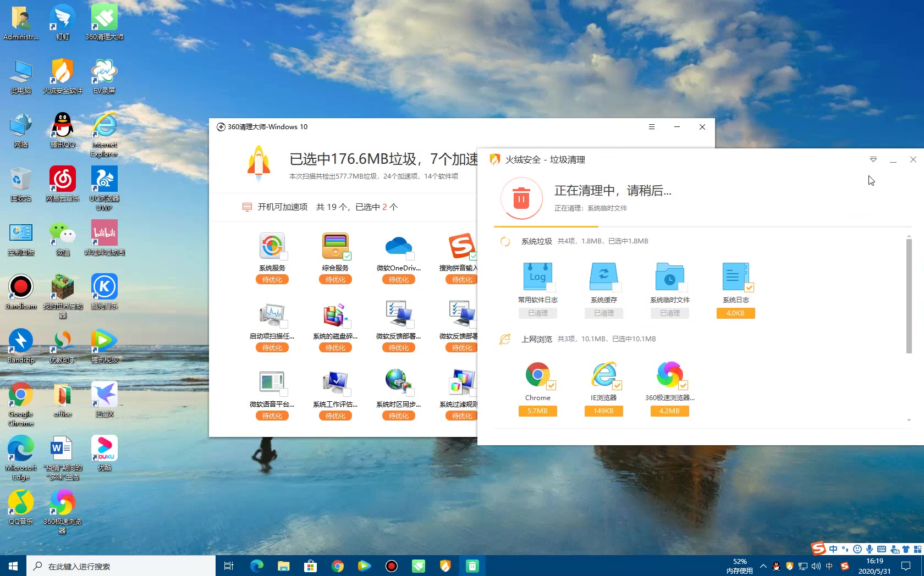The height and width of the screenshot is (576, 924).
Task: Click vertical scrollbar thumb in 火绒 list
Action: 909,296
